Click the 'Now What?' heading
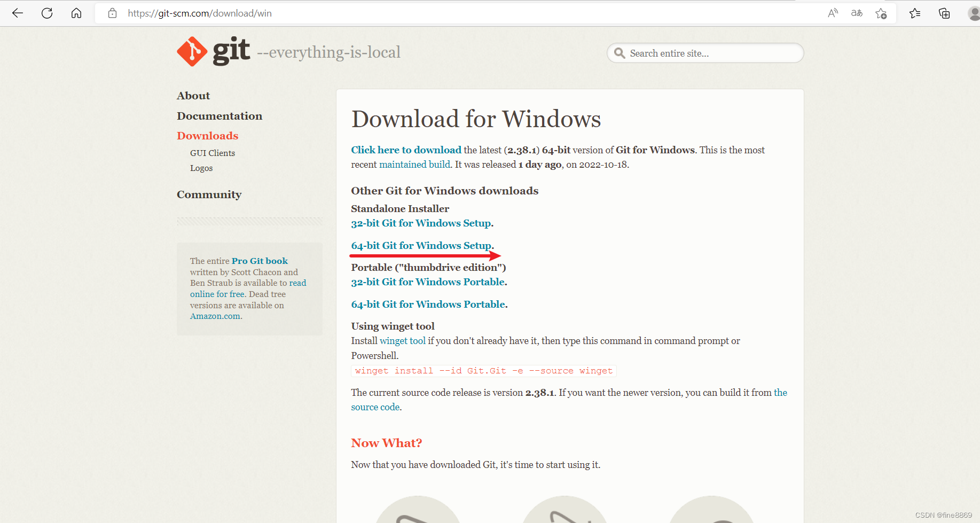Viewport: 980px width, 523px height. click(x=387, y=443)
